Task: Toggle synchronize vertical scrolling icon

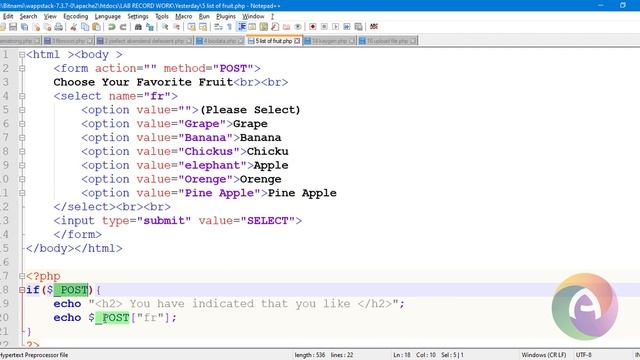Action: tap(191, 27)
